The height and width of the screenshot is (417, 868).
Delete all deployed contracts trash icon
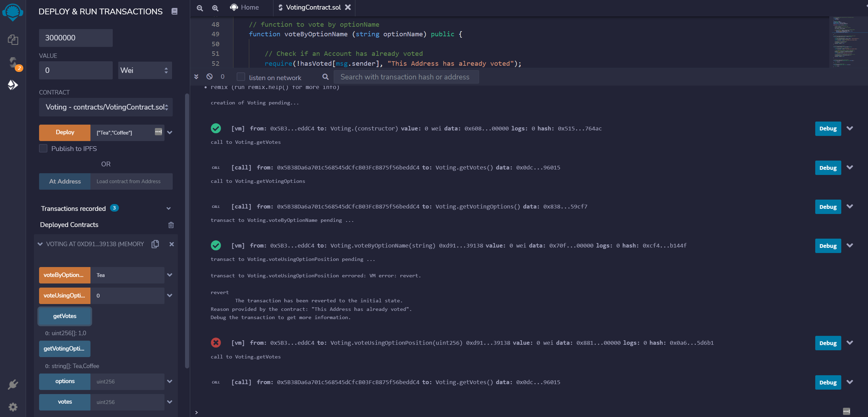tap(171, 225)
